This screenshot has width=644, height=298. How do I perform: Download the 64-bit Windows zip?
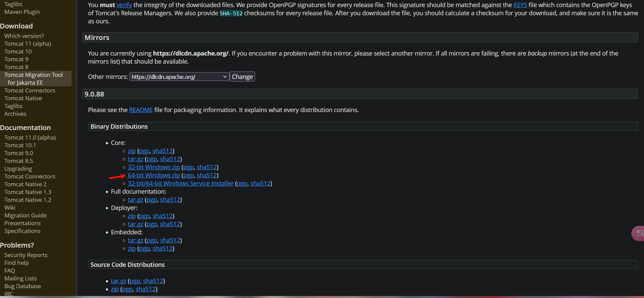tap(154, 175)
